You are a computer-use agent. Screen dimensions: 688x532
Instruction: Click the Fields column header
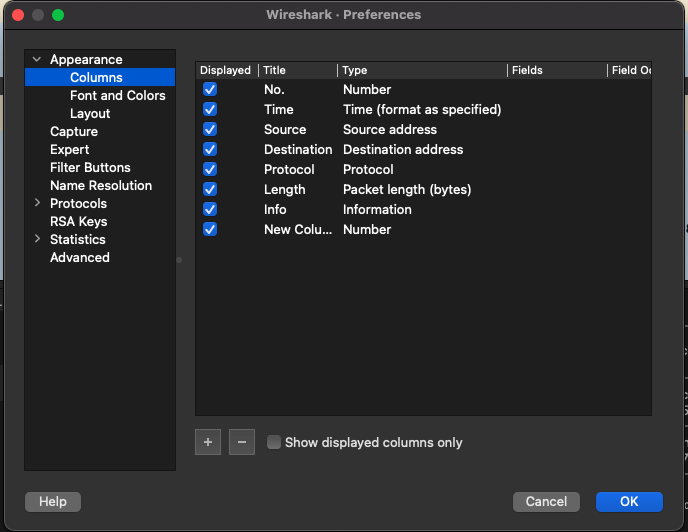pos(557,70)
